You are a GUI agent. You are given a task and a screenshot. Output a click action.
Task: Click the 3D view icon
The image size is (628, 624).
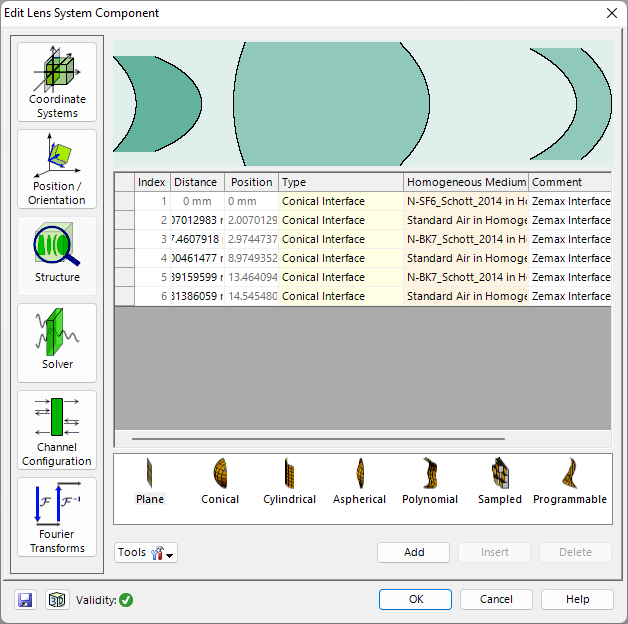[56, 600]
